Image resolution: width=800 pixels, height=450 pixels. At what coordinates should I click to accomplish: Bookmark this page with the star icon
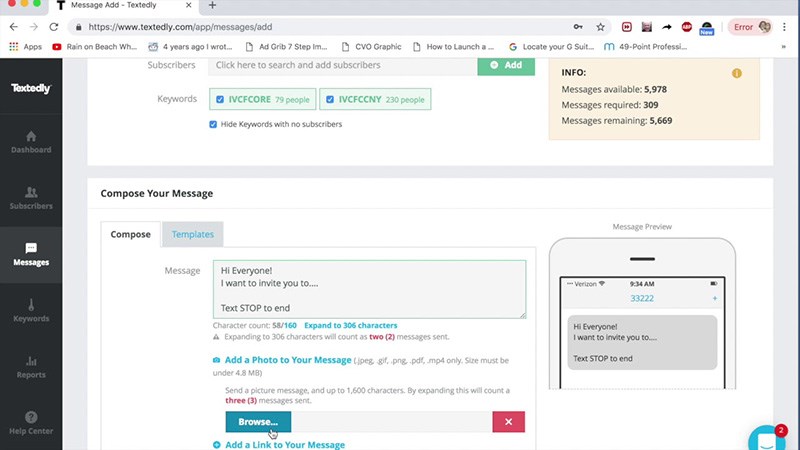(x=601, y=27)
